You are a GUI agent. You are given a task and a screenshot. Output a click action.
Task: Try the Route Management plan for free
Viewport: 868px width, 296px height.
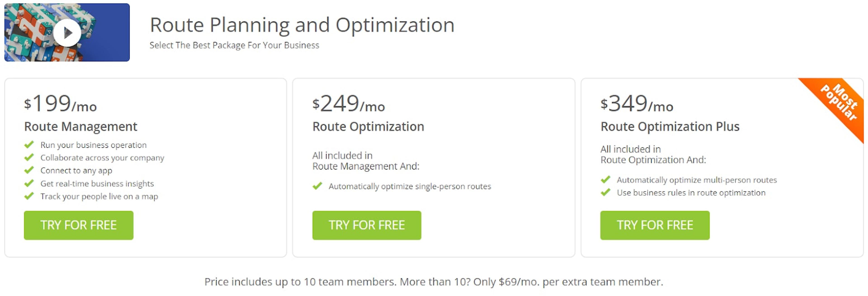click(x=78, y=225)
